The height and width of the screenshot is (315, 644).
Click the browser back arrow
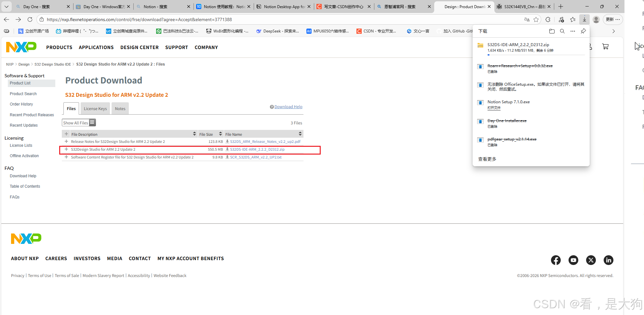7,19
